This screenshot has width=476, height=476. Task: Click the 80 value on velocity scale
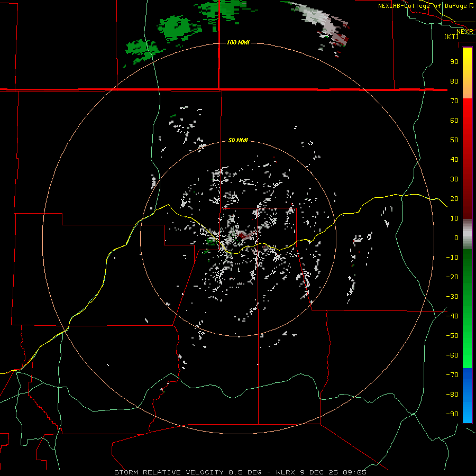click(454, 81)
